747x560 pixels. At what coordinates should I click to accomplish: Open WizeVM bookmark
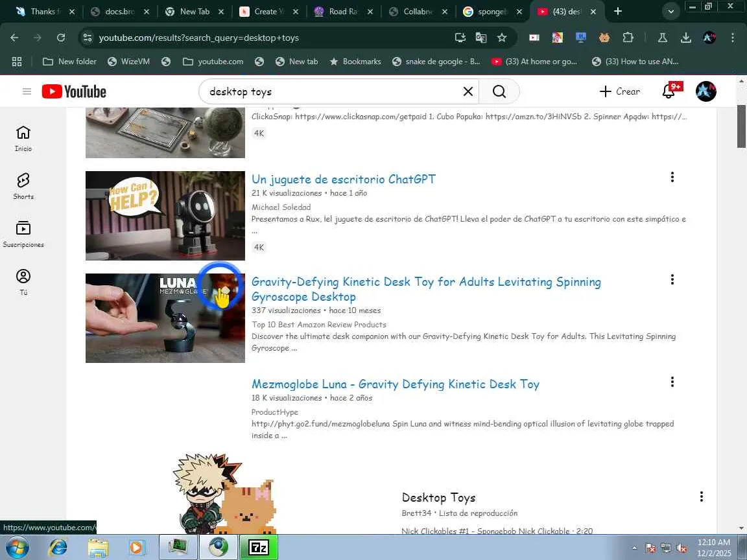(128, 62)
